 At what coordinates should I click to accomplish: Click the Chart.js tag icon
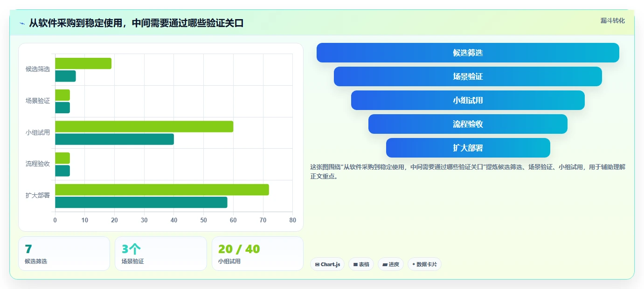point(317,264)
